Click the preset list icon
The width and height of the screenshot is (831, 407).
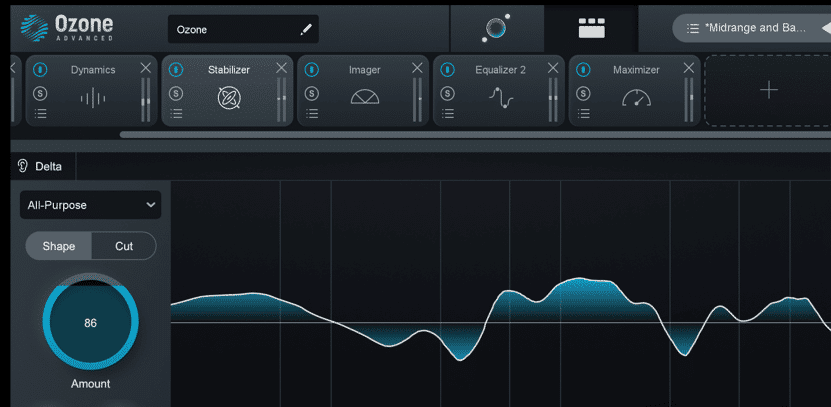click(x=692, y=28)
